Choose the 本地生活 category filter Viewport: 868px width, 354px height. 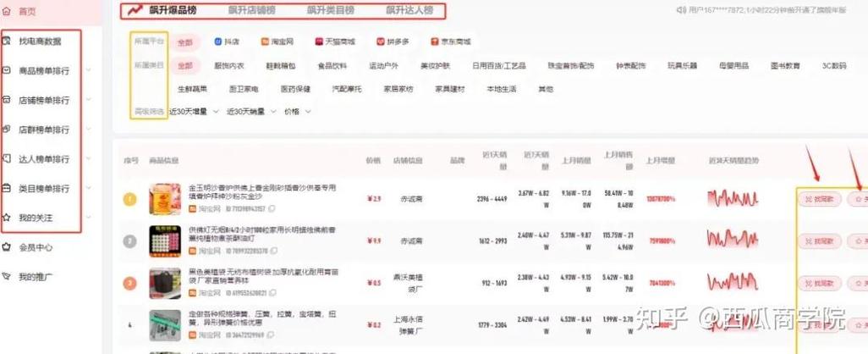[502, 89]
